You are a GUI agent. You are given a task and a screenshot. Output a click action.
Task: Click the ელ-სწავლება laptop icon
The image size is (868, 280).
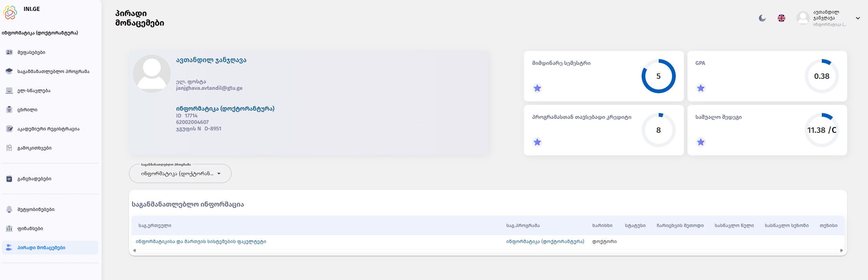click(9, 90)
